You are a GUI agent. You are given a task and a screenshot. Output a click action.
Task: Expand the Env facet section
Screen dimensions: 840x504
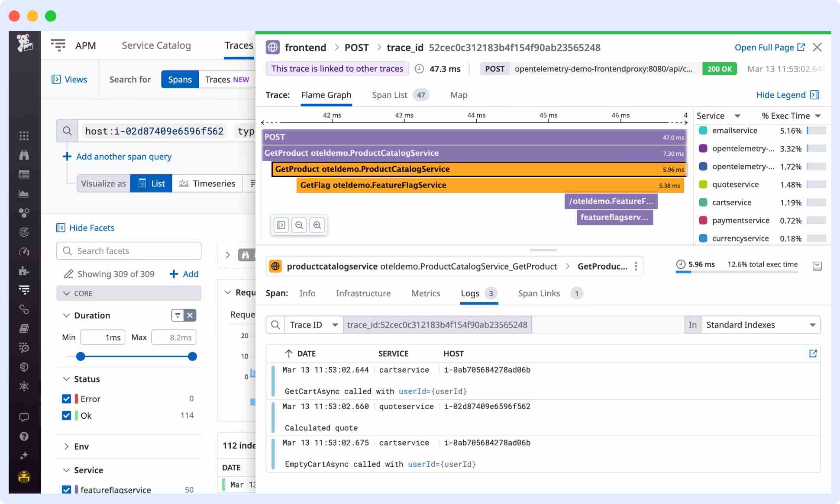pyautogui.click(x=67, y=446)
